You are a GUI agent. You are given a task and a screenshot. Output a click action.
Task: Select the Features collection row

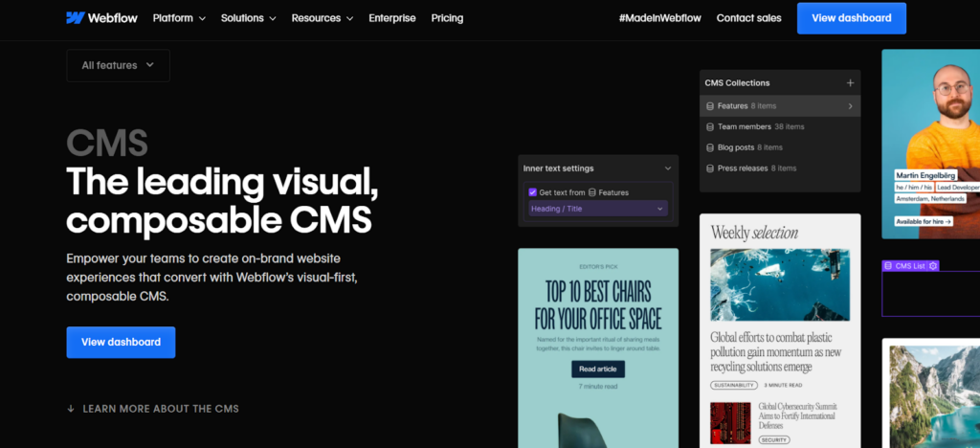click(x=780, y=105)
